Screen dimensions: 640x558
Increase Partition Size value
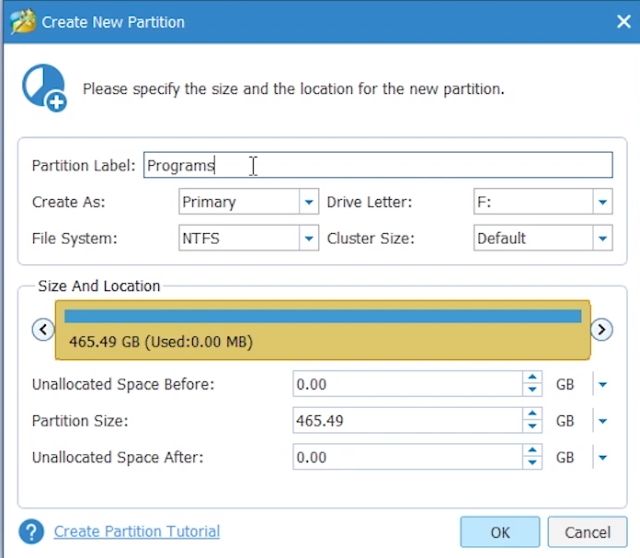point(532,414)
